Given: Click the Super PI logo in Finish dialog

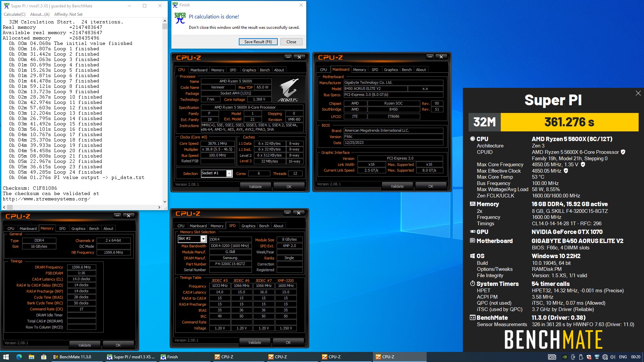Looking at the screenshot, I should tap(180, 18).
